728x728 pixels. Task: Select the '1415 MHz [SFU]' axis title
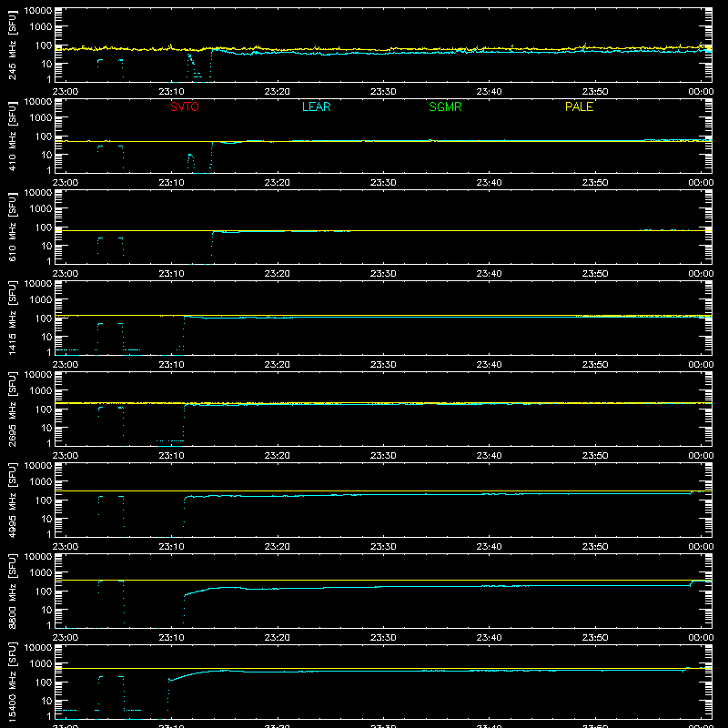point(12,318)
